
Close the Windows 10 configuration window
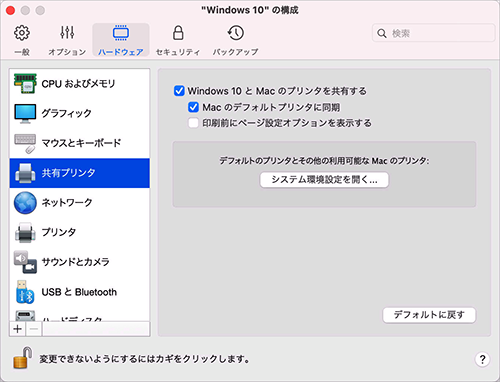(10, 10)
